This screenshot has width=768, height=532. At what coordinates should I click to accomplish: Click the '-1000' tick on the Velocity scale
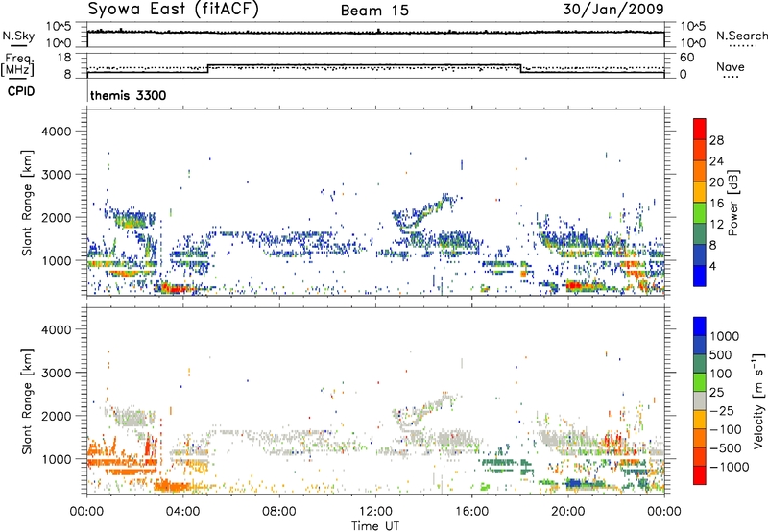pos(730,467)
